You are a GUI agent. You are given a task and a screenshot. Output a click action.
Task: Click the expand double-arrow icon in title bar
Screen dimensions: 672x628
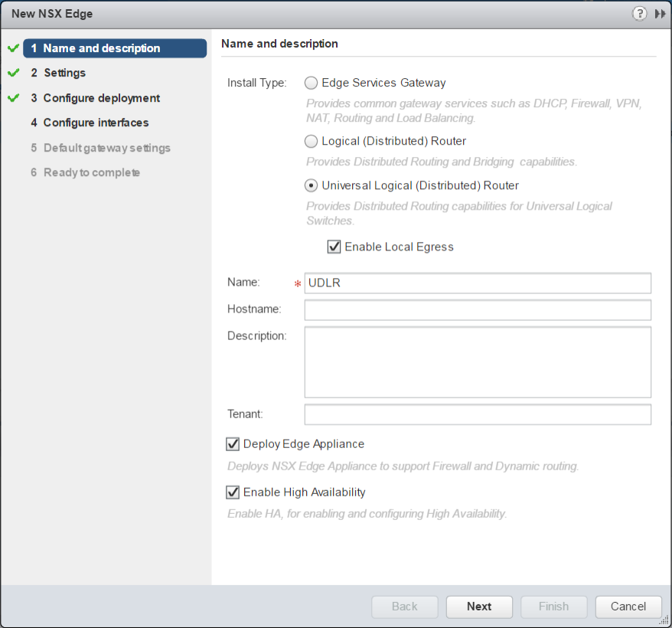(x=660, y=14)
